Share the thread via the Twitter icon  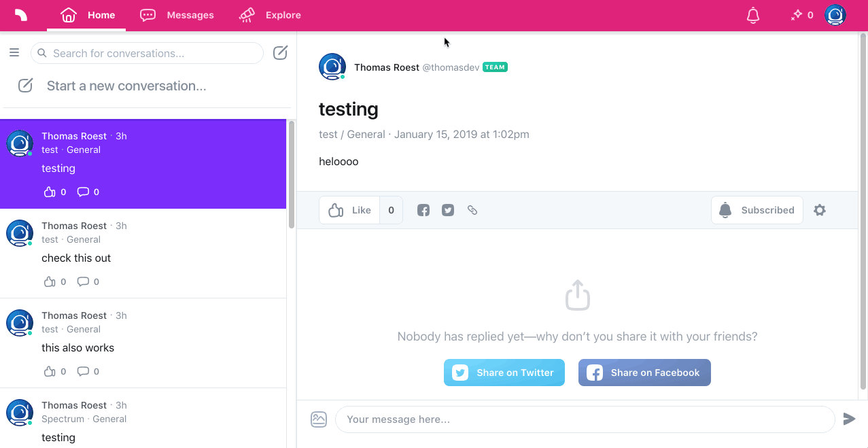point(448,210)
